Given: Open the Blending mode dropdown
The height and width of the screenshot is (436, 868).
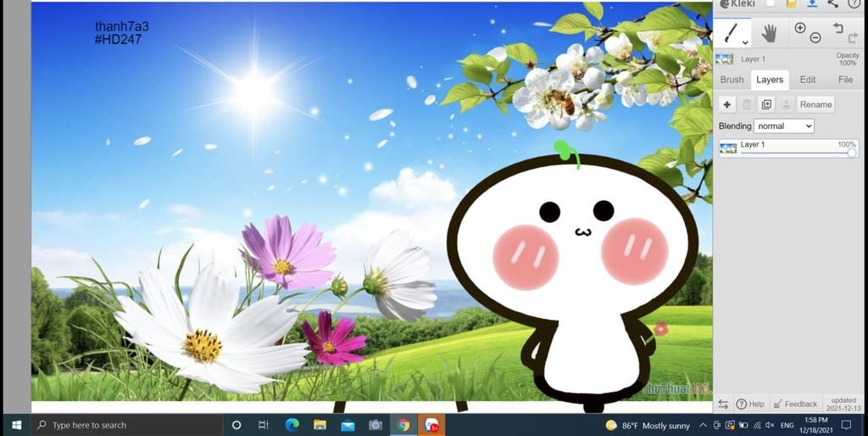Looking at the screenshot, I should [784, 126].
